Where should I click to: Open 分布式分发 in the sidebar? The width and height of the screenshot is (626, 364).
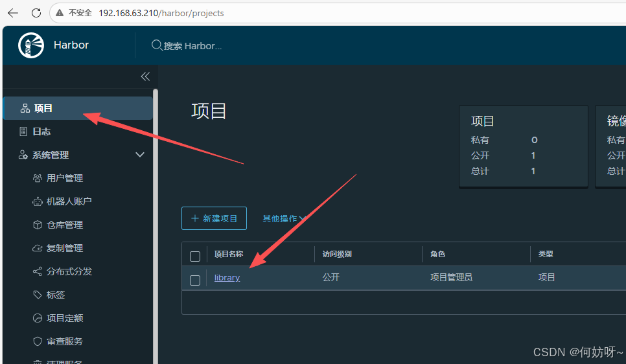click(x=69, y=271)
